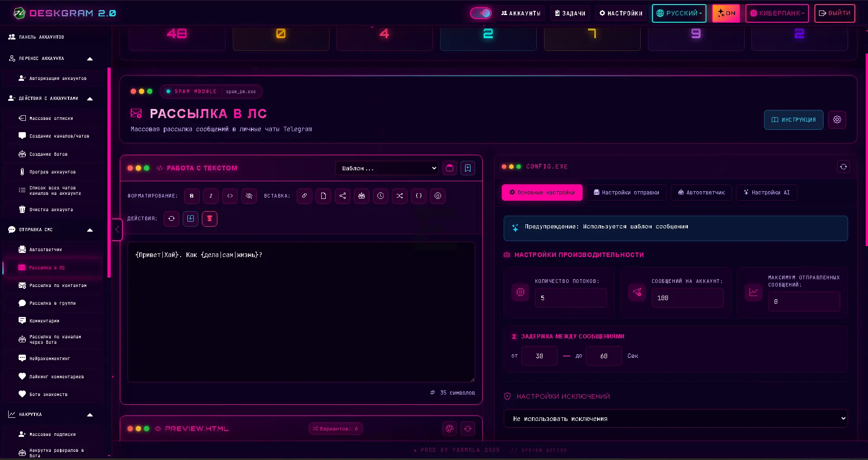
Task: Open module settings gear near Инструкция
Action: coord(837,119)
